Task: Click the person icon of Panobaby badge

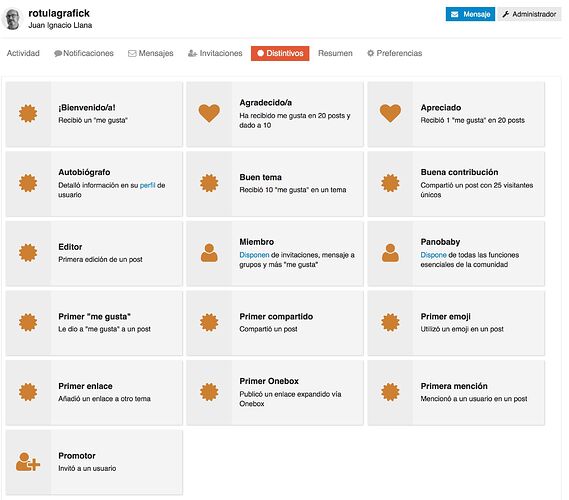Action: coord(390,253)
